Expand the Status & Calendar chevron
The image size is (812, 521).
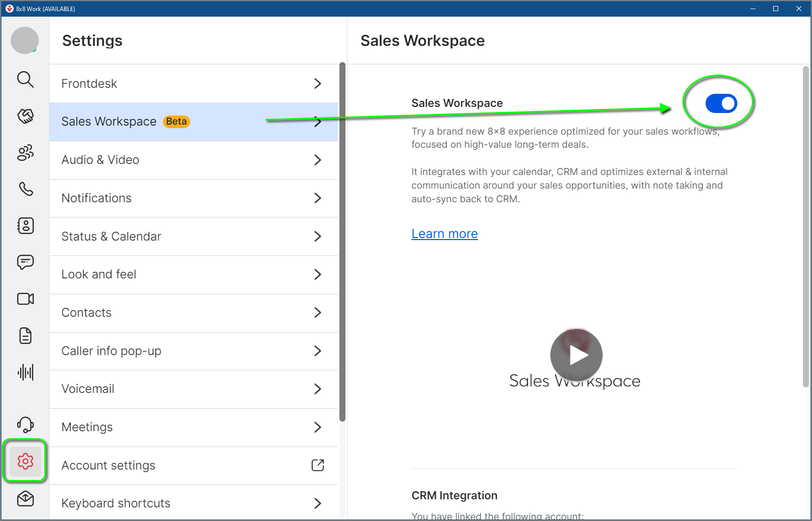click(x=318, y=236)
